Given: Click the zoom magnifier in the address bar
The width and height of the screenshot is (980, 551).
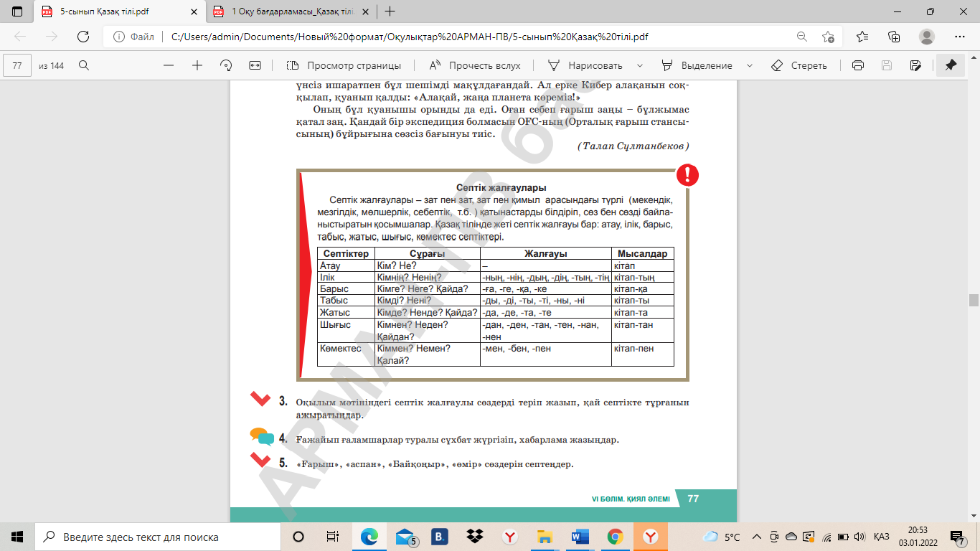Looking at the screenshot, I should pos(802,37).
